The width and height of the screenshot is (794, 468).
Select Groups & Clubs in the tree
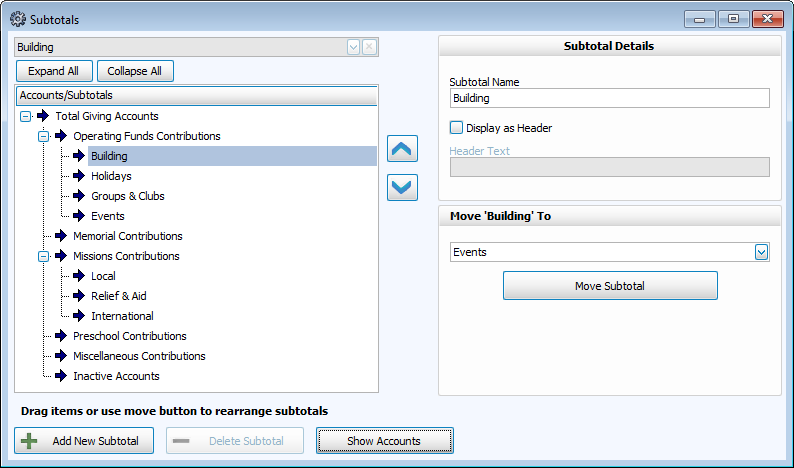tap(127, 196)
